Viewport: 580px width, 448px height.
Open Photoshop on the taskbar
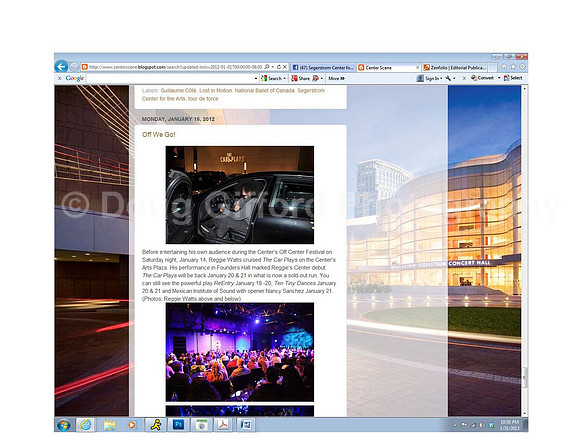178,425
